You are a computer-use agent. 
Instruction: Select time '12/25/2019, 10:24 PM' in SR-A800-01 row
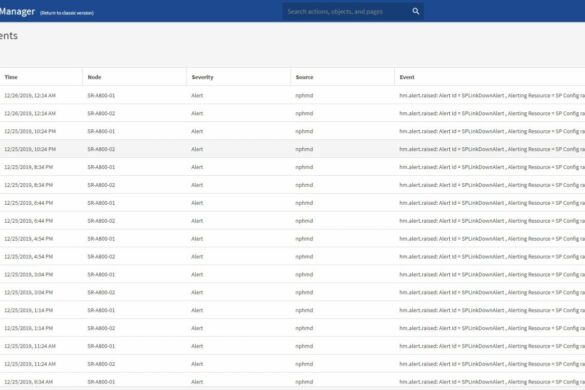(30, 131)
